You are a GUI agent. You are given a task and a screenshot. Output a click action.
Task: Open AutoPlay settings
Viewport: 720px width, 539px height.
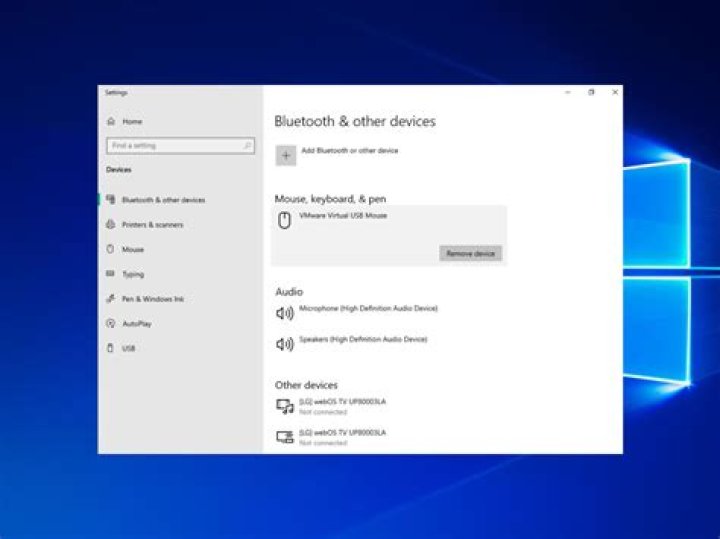[136, 324]
